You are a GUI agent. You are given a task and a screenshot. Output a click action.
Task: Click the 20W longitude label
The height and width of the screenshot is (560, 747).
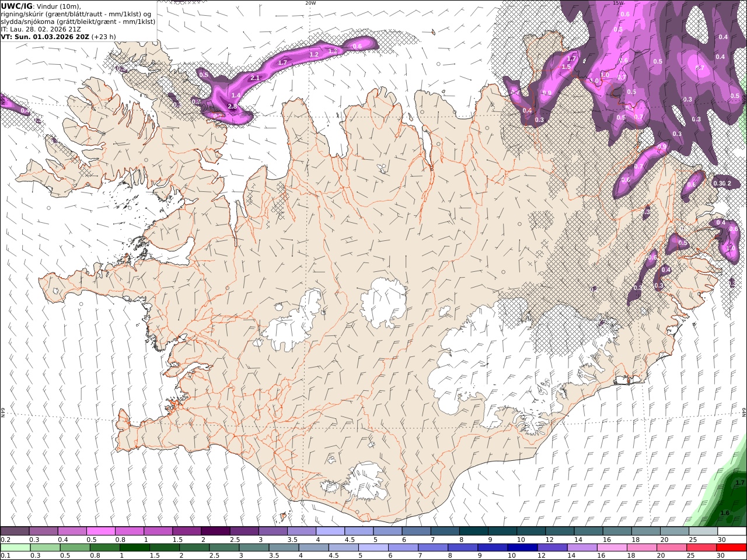tap(310, 3)
